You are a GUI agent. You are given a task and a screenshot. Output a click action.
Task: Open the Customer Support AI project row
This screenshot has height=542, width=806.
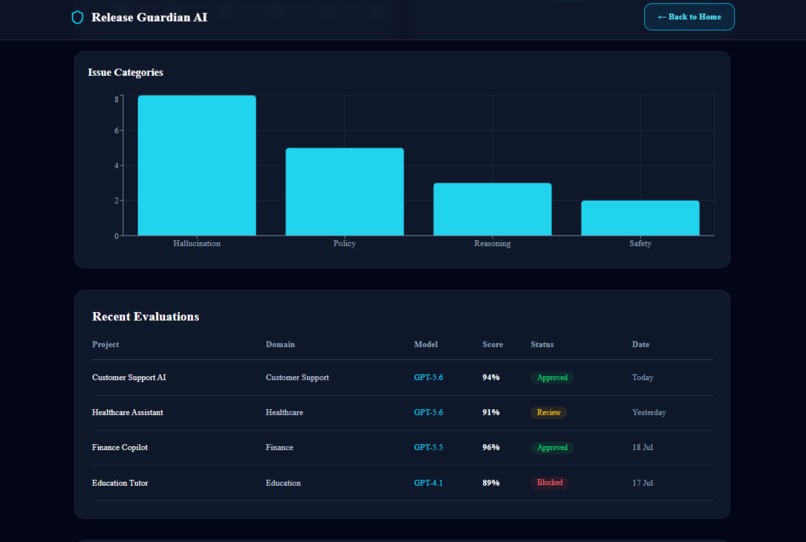pos(402,377)
